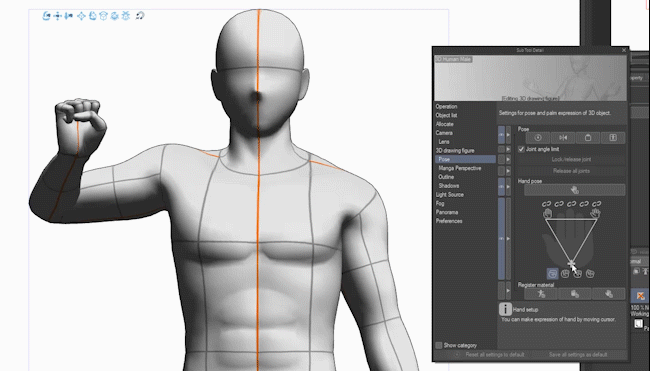Toggle the second finger chain-link lock
This screenshot has height=371, width=650.
coord(559,204)
